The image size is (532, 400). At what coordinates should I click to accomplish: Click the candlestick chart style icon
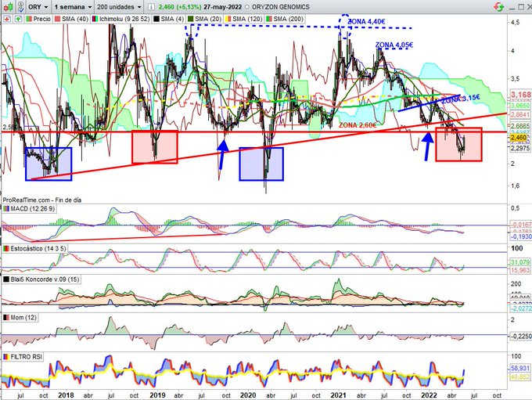click(8, 6)
